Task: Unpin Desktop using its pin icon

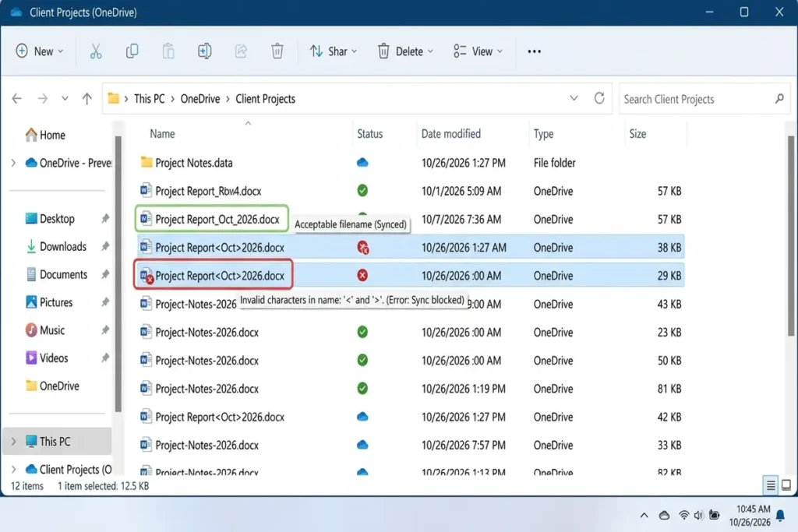Action: click(105, 219)
